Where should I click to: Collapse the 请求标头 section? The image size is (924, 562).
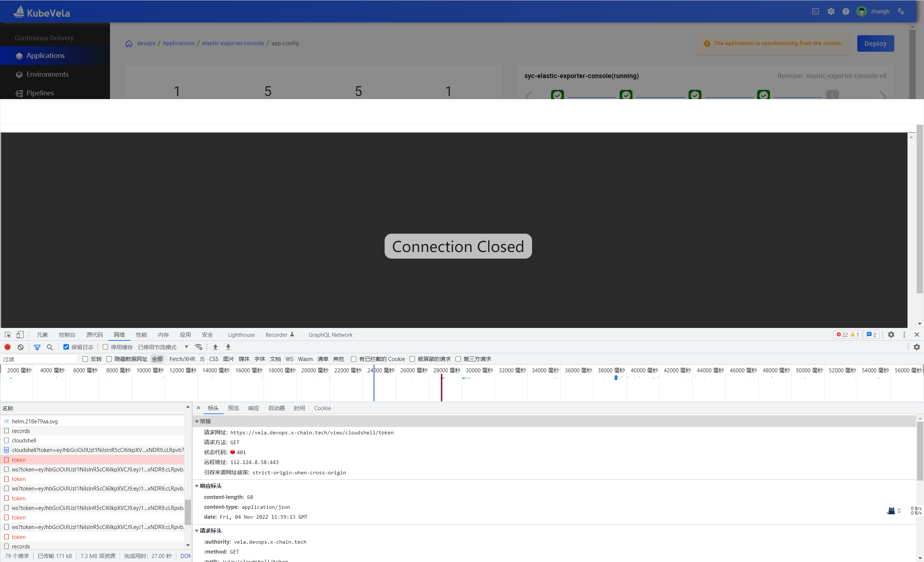pyautogui.click(x=198, y=531)
